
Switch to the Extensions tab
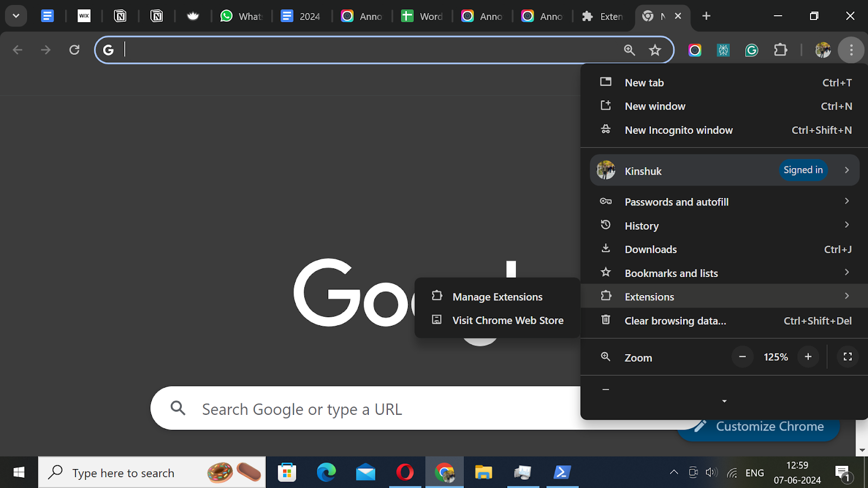click(602, 16)
